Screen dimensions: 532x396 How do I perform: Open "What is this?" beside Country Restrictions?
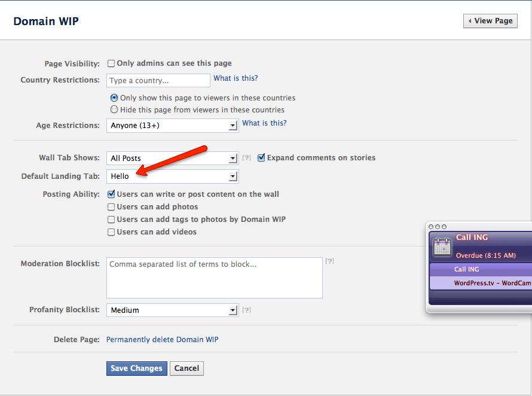(x=236, y=78)
